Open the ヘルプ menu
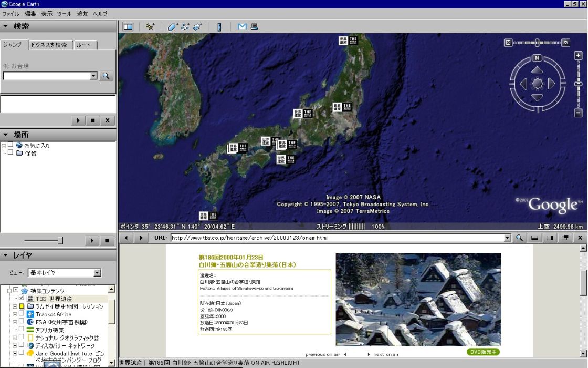The image size is (588, 368). [x=100, y=14]
